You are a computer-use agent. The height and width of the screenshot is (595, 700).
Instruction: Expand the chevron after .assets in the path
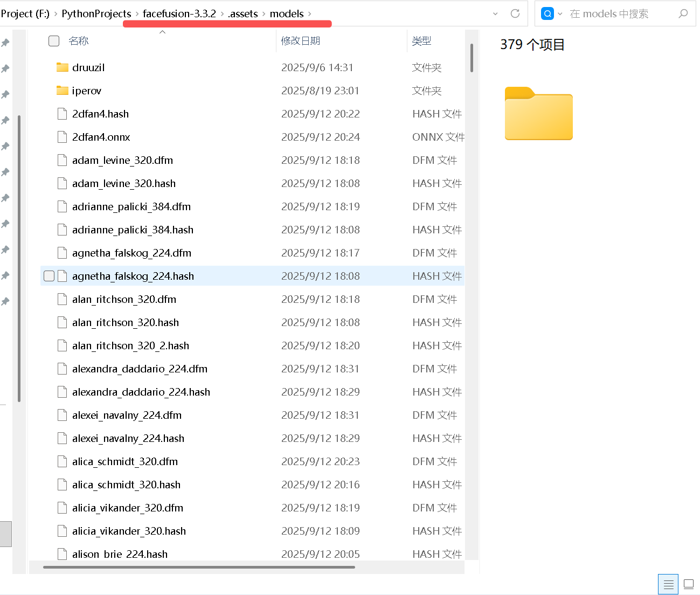pyautogui.click(x=264, y=13)
